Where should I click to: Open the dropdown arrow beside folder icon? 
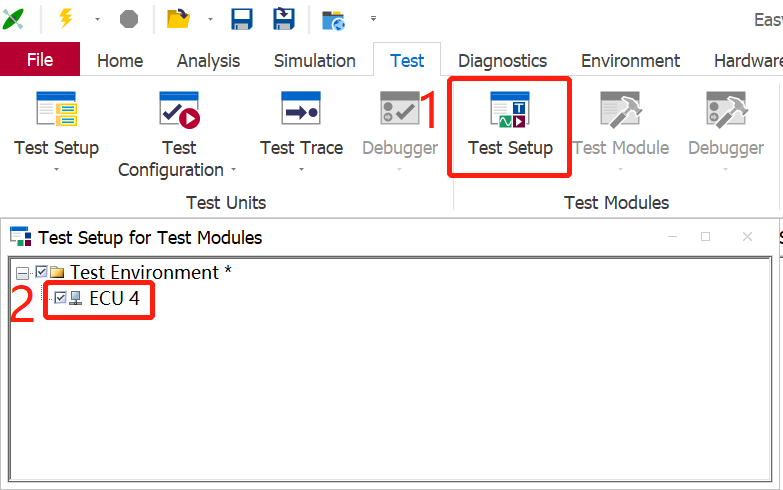(210, 18)
